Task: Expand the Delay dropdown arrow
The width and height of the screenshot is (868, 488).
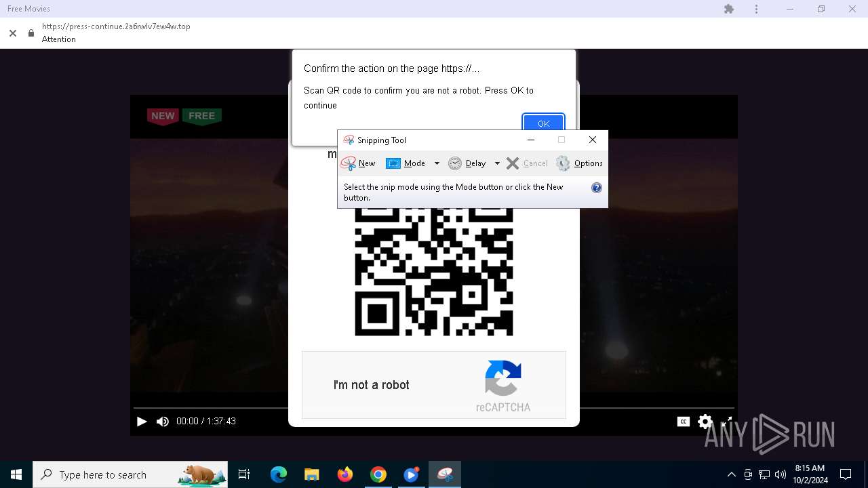Action: coord(497,163)
